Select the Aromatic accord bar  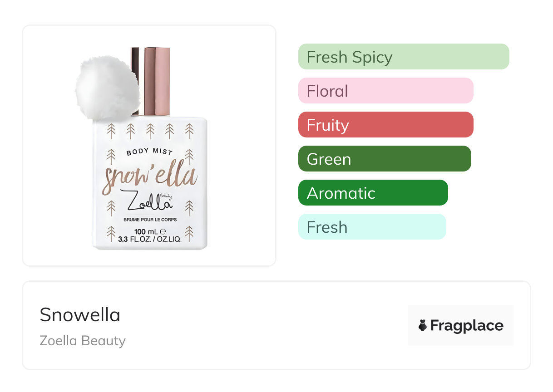[x=373, y=193]
